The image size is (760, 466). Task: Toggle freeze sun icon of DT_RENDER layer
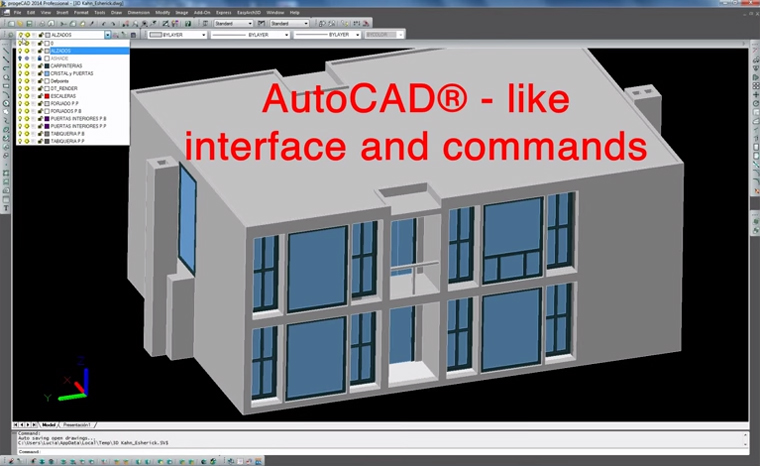point(27,88)
